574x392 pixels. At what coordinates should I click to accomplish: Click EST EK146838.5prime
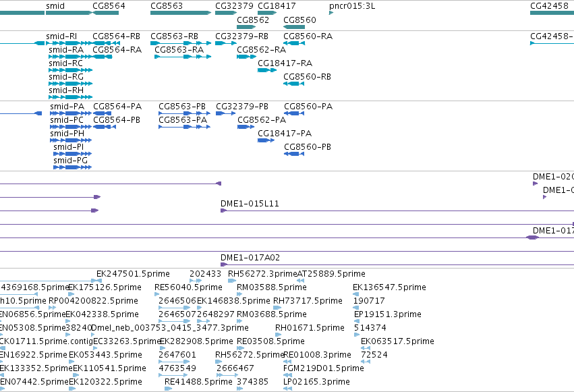(x=233, y=301)
